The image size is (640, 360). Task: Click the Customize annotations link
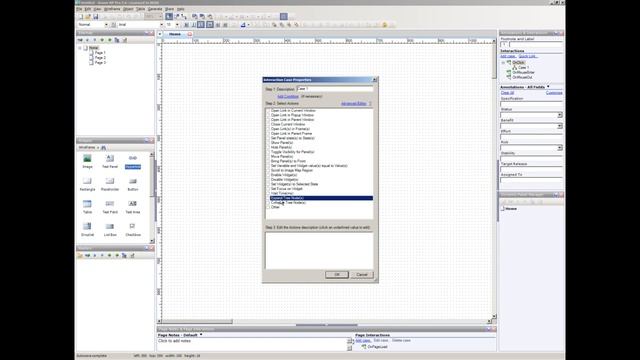click(x=554, y=93)
